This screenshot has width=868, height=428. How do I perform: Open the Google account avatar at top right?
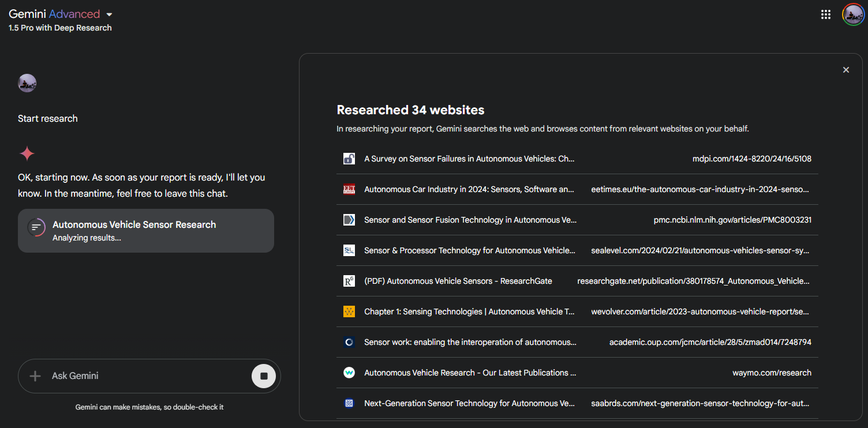click(853, 14)
